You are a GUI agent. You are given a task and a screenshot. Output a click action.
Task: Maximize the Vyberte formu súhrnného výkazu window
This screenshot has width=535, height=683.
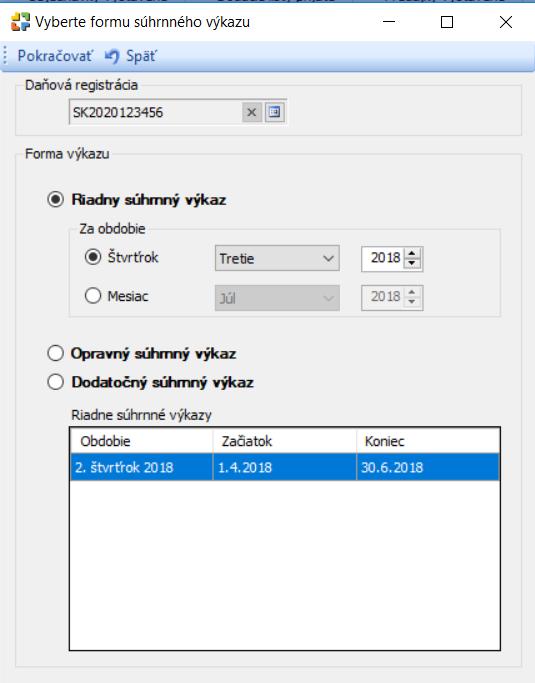point(447,22)
